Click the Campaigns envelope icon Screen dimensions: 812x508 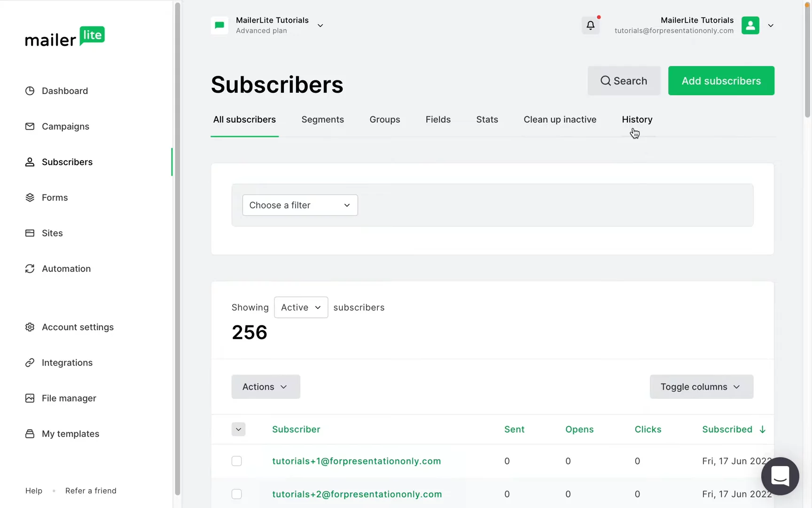[x=30, y=127]
